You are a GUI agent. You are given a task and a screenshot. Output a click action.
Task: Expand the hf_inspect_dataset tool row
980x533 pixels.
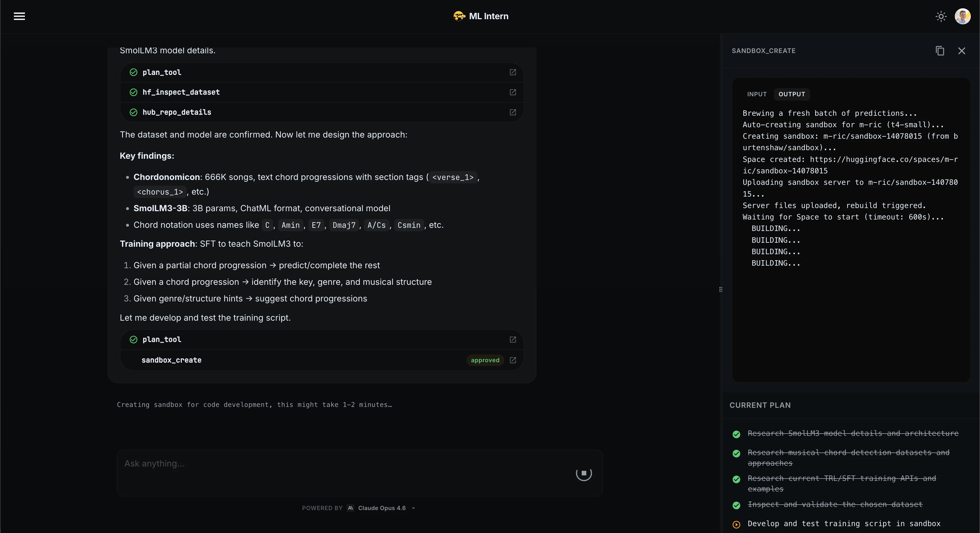pyautogui.click(x=181, y=92)
